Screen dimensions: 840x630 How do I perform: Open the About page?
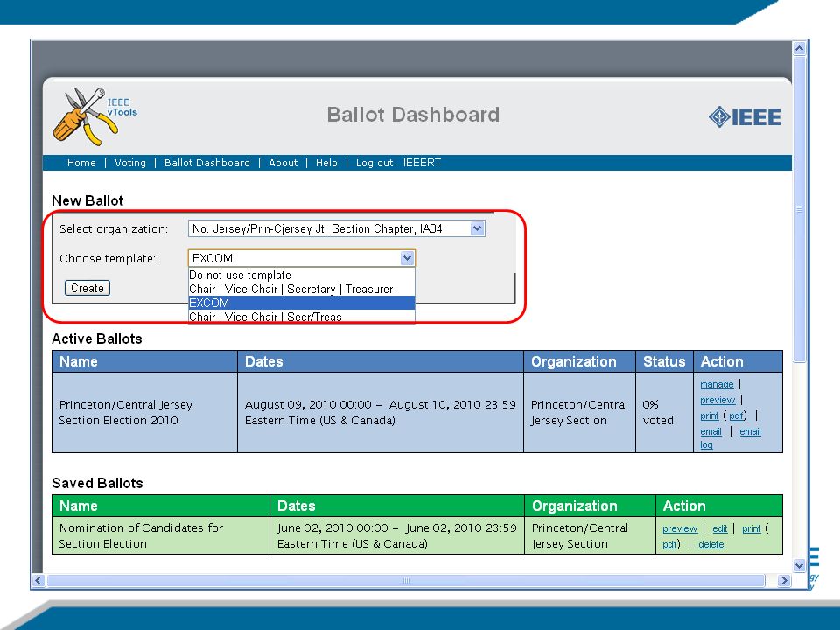pyautogui.click(x=283, y=163)
